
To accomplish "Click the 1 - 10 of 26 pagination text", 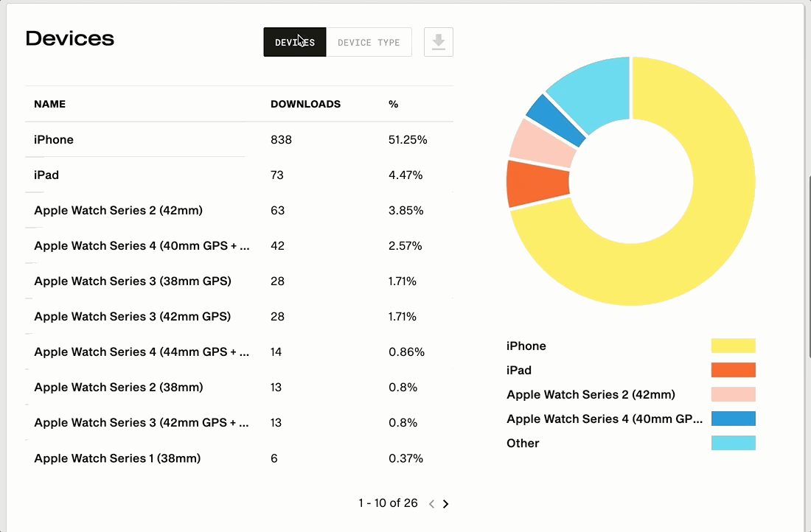I will click(x=388, y=503).
